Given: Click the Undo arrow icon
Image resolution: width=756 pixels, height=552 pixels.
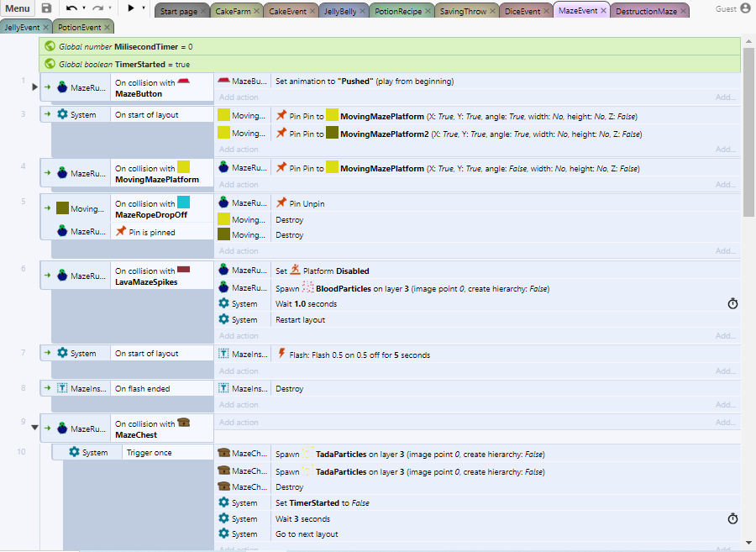Looking at the screenshot, I should pyautogui.click(x=71, y=8).
